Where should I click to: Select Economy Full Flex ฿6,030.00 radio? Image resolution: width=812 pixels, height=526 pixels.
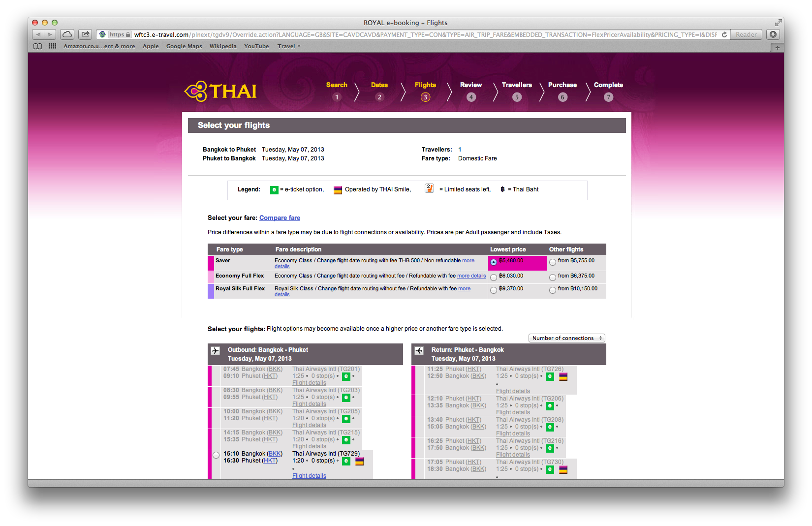pyautogui.click(x=494, y=278)
